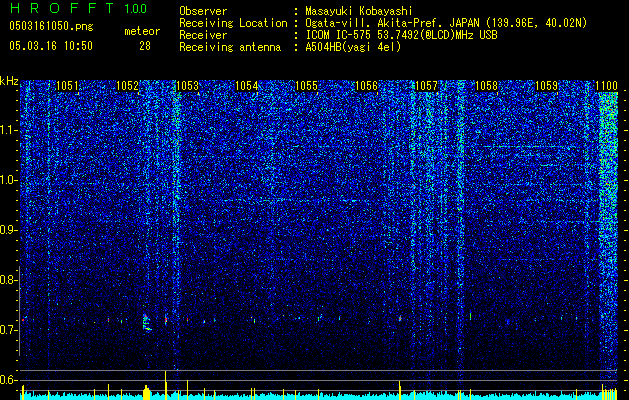Click the 0.9 kHz frequency axis label
Viewport: 629px width, 400px height.
pyautogui.click(x=9, y=230)
